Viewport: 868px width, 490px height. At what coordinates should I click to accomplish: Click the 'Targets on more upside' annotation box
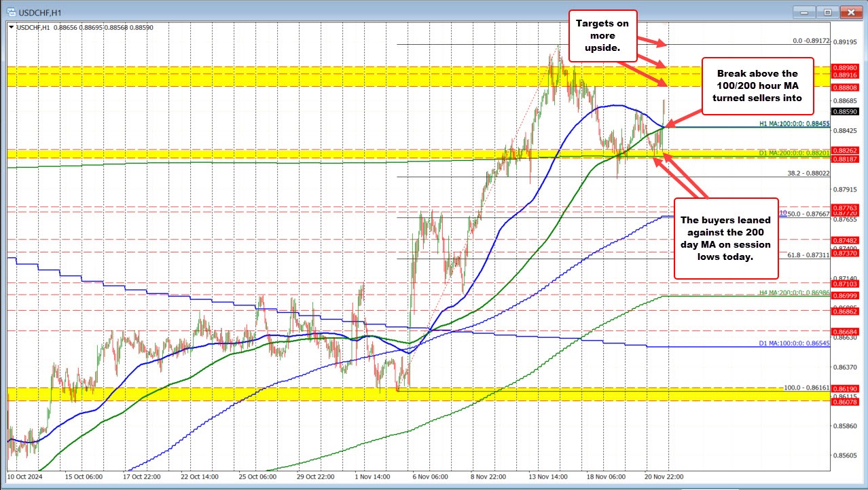click(x=602, y=34)
